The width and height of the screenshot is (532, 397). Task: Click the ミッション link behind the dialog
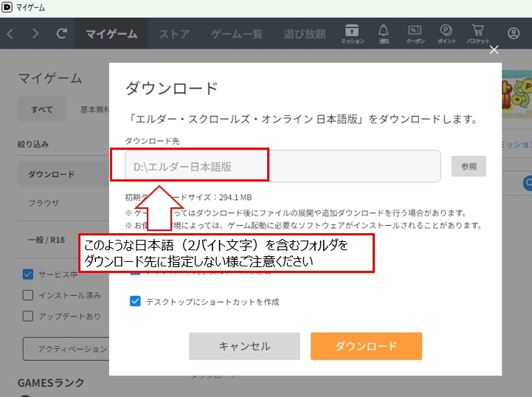pyautogui.click(x=517, y=144)
